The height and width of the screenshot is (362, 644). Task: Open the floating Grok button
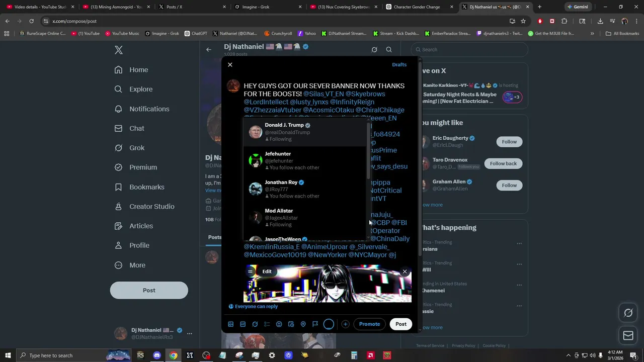[x=628, y=313]
